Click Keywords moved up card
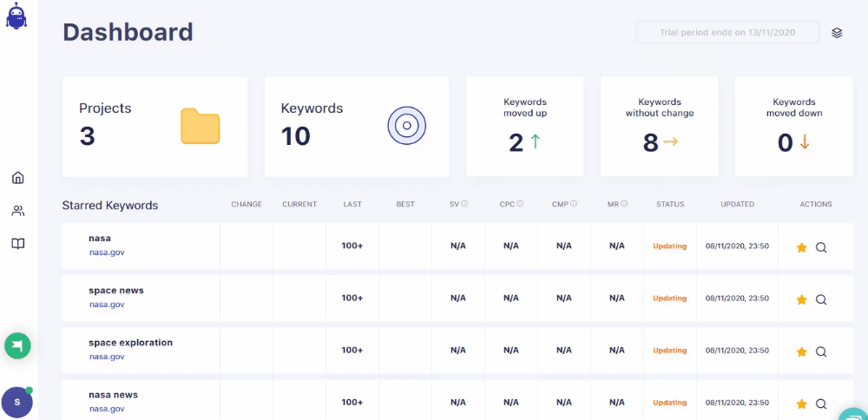The width and height of the screenshot is (868, 420). click(x=525, y=127)
